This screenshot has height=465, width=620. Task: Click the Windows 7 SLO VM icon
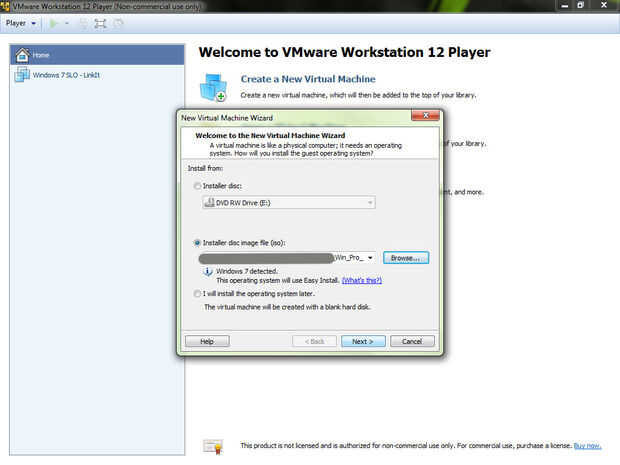pos(22,74)
